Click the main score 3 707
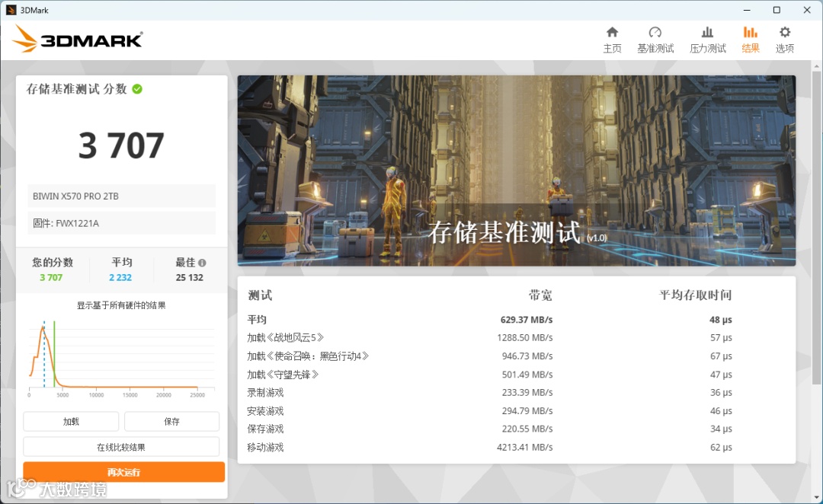This screenshot has height=504, width=823. click(x=121, y=145)
